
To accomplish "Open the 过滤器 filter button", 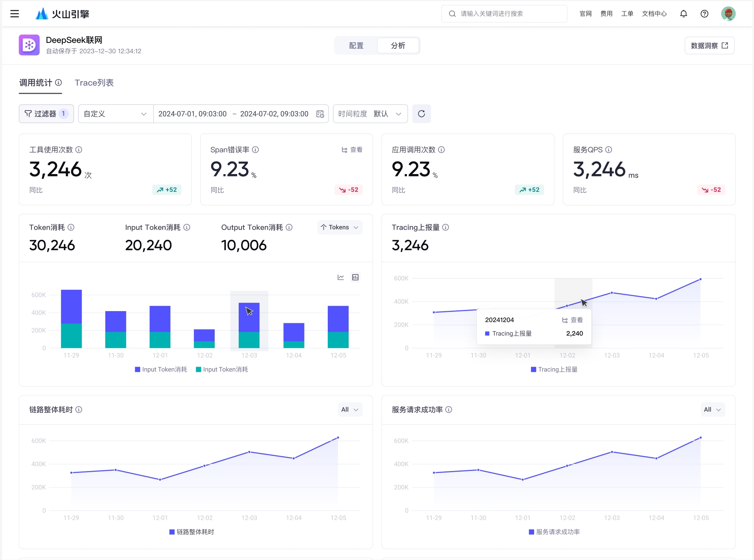I will pos(46,114).
